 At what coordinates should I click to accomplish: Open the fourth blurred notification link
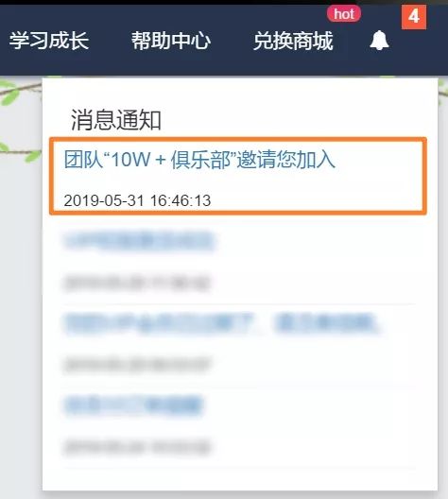(x=133, y=405)
